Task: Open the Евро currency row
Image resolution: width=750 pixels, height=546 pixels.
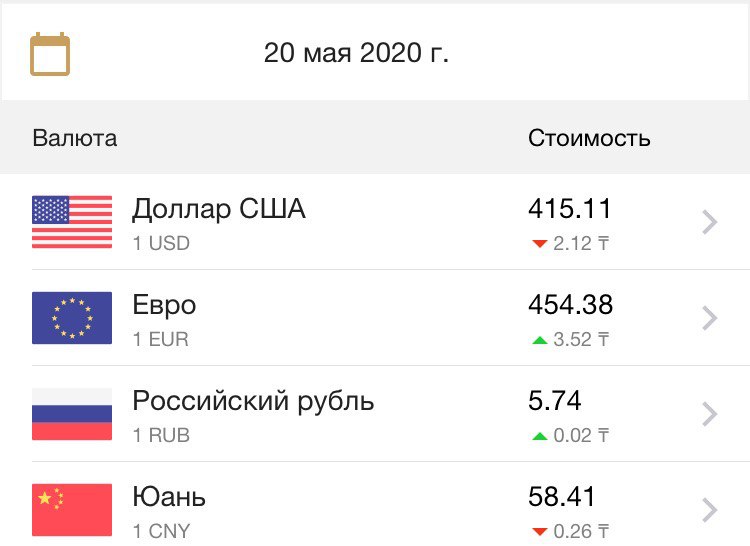Action: coord(375,318)
